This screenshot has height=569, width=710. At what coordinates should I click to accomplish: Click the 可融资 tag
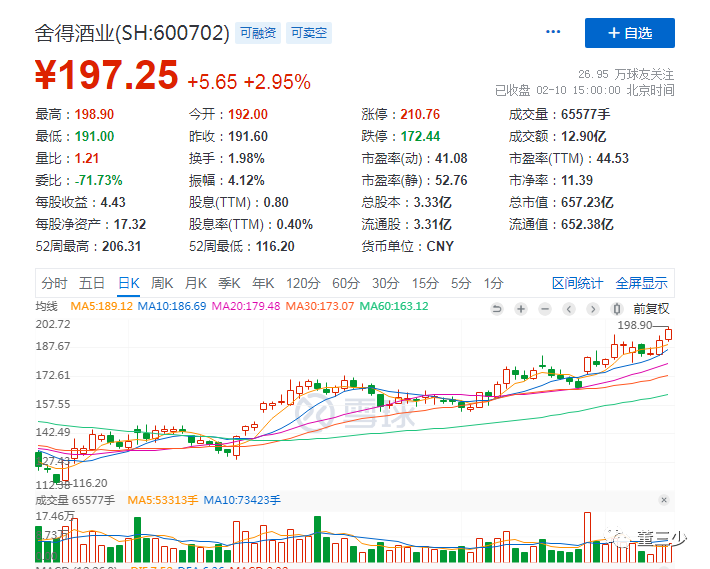click(x=258, y=33)
